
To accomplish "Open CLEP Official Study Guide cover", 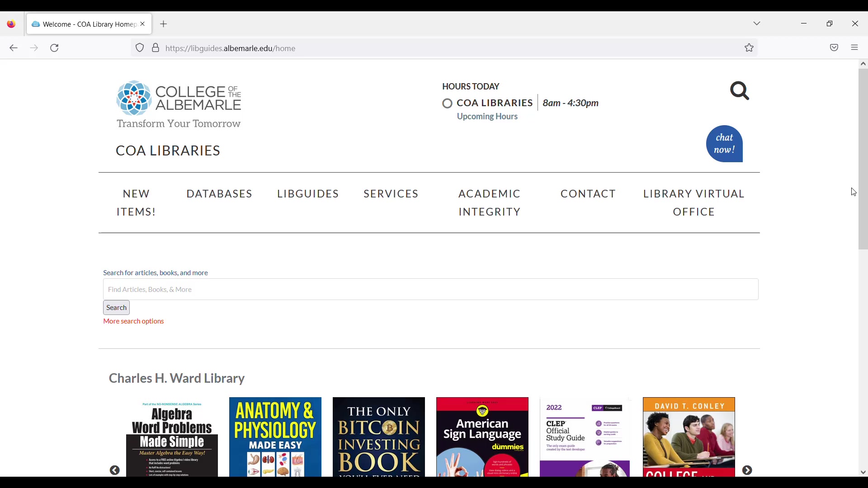I will pyautogui.click(x=585, y=437).
